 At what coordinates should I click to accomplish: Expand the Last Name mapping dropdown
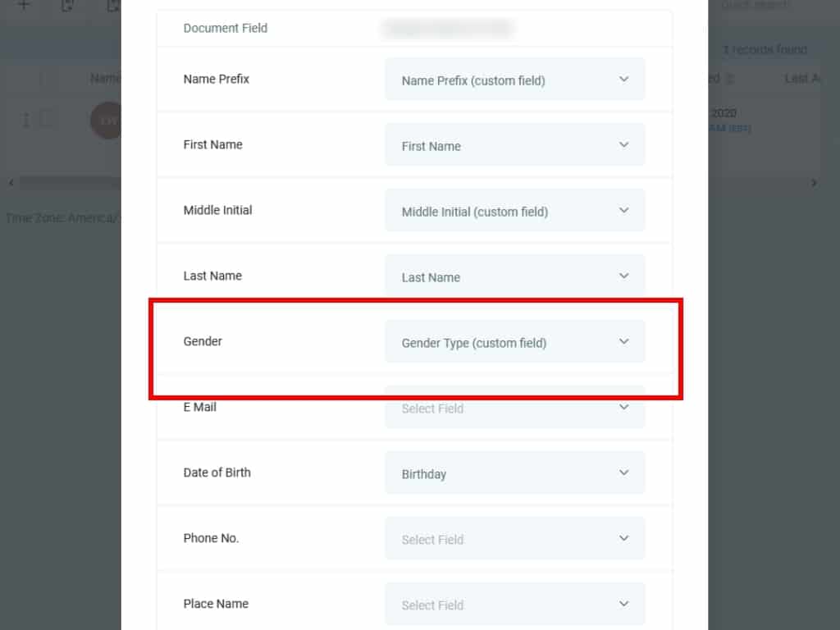pos(514,276)
